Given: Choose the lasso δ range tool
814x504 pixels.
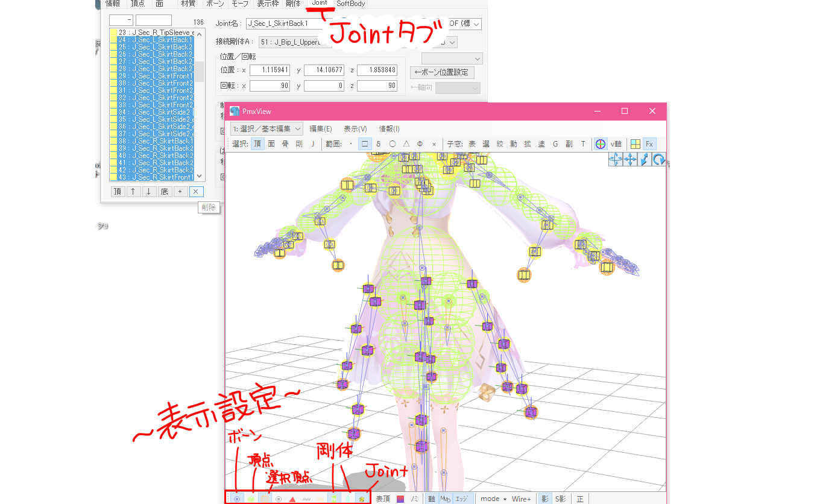Looking at the screenshot, I should 378,144.
